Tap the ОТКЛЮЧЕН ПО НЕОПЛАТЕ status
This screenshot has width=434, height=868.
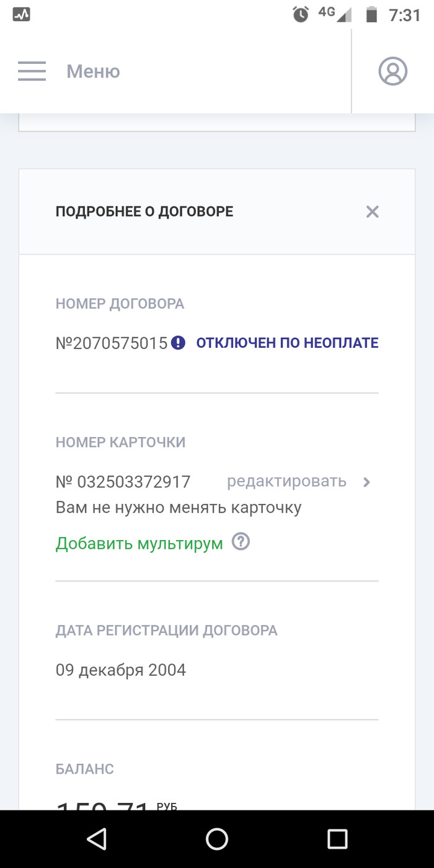point(287,343)
